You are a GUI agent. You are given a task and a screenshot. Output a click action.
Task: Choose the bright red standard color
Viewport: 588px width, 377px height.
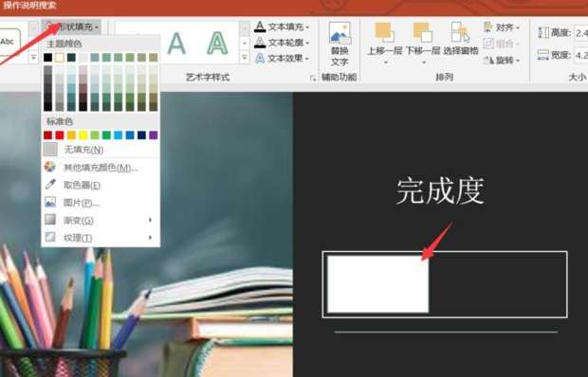(60, 135)
